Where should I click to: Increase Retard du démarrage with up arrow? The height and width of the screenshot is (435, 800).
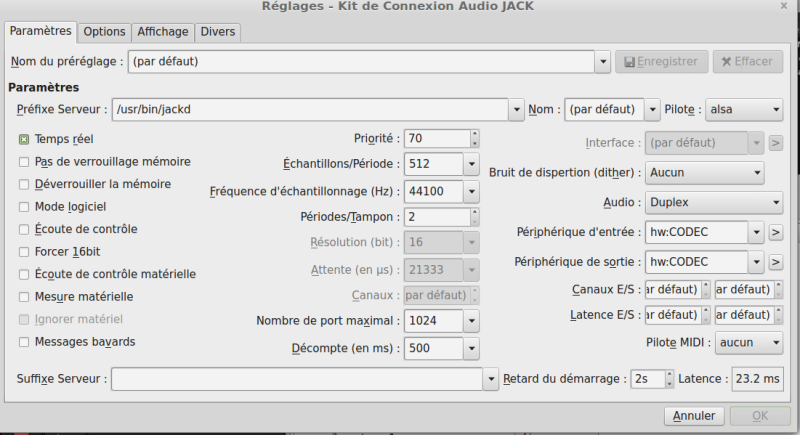tap(669, 375)
